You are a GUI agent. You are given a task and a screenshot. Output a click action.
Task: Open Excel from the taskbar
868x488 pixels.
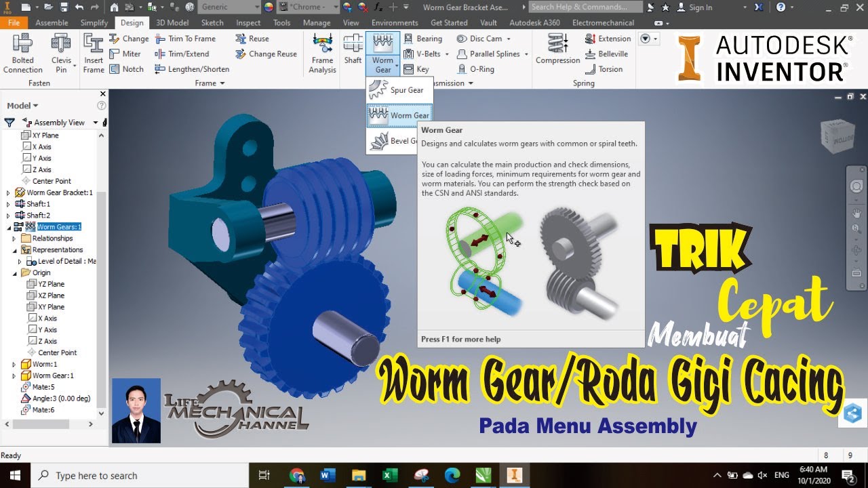[390, 475]
